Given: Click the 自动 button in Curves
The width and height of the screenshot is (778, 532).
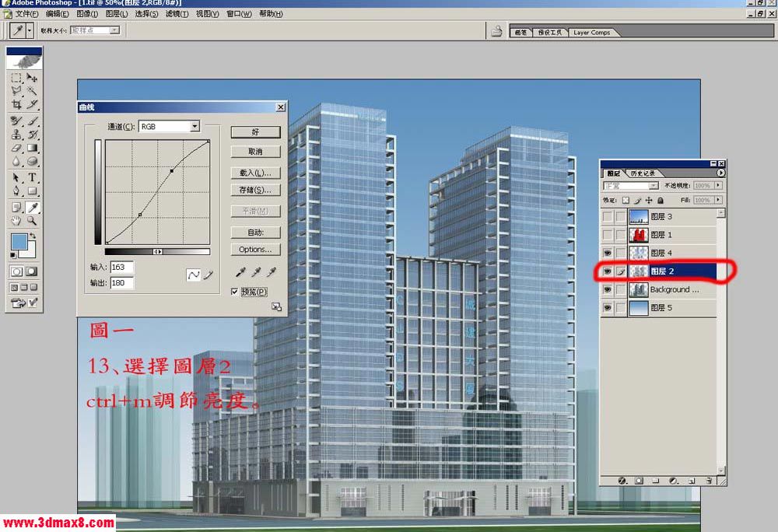Looking at the screenshot, I should (x=255, y=232).
